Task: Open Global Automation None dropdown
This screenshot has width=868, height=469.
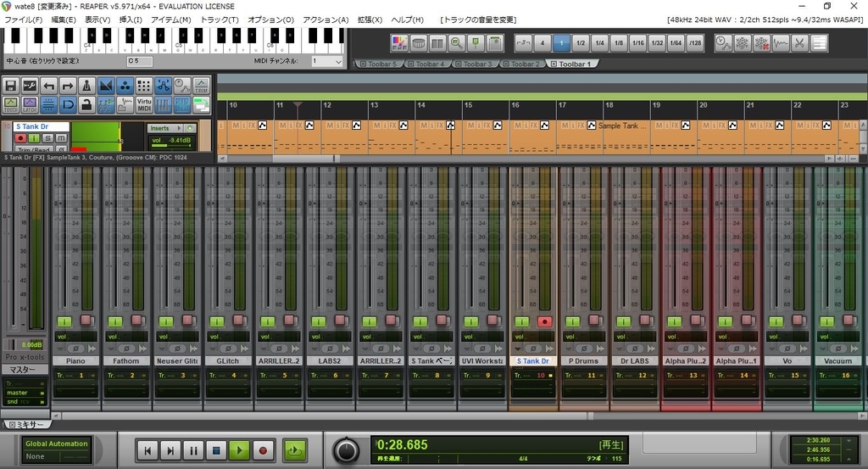Action: click(x=57, y=456)
